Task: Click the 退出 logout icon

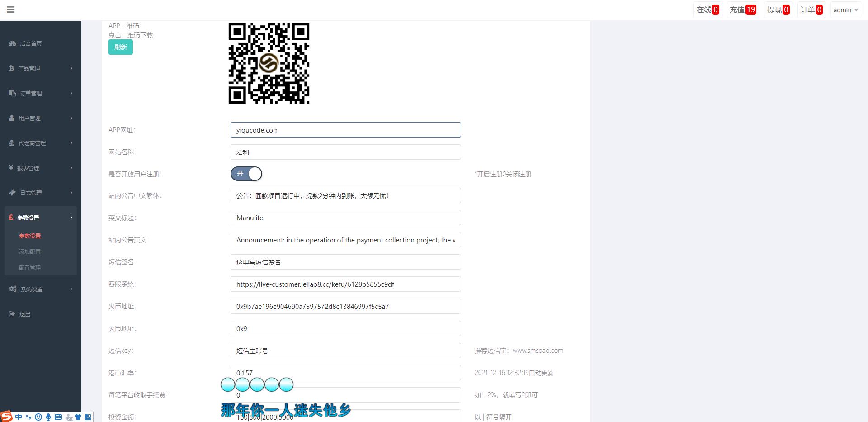Action: tap(12, 314)
